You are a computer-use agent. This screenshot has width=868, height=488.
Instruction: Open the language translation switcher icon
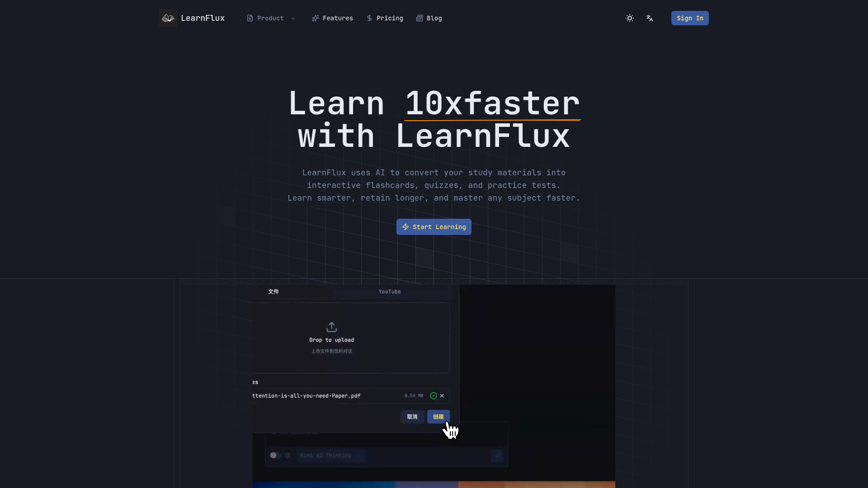pyautogui.click(x=650, y=18)
